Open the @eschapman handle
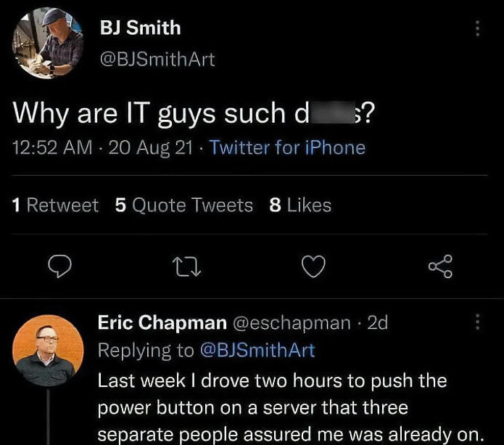 [293, 322]
